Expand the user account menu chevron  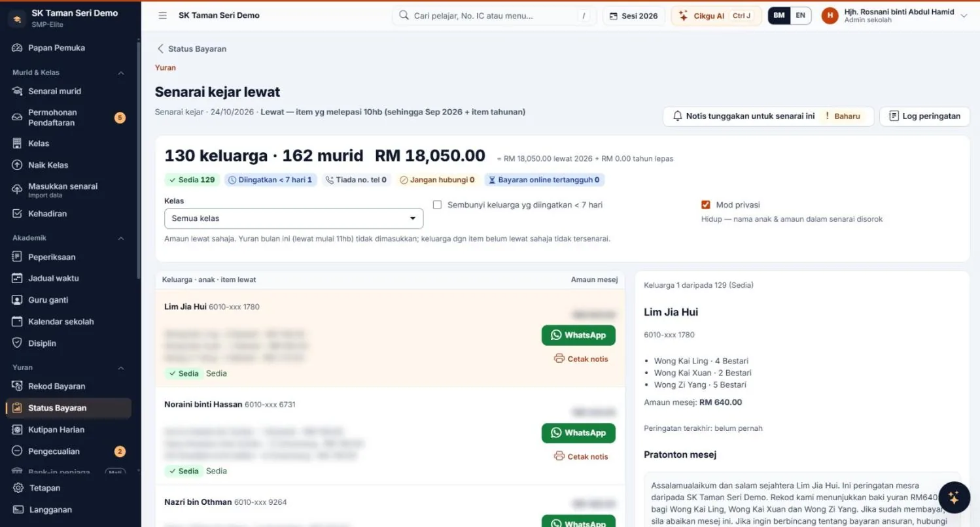click(964, 16)
